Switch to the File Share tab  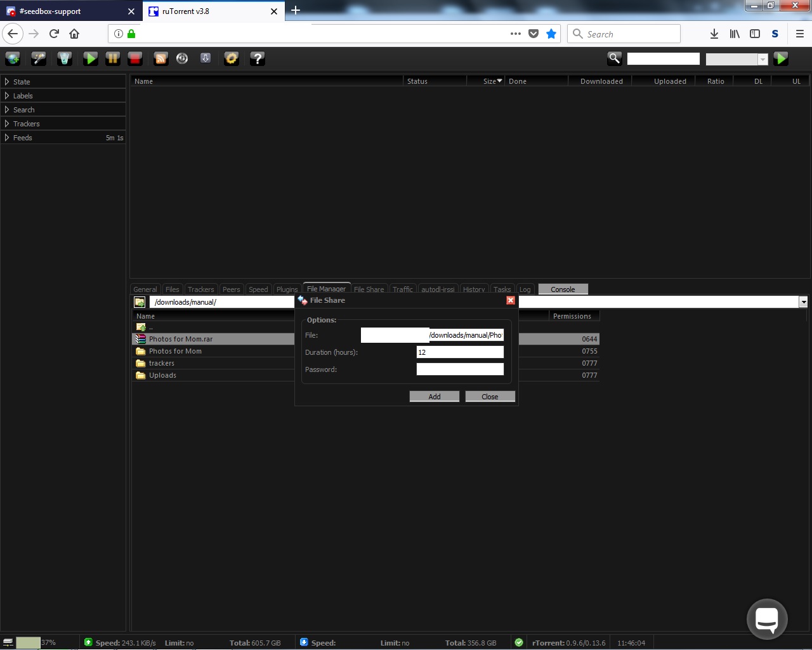tap(369, 289)
